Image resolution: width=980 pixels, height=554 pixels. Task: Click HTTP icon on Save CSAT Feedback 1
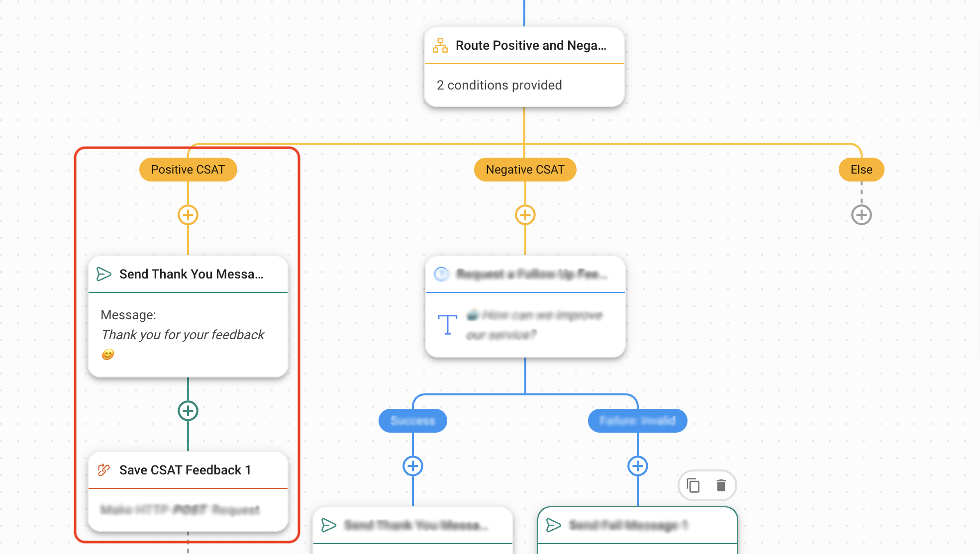[103, 470]
